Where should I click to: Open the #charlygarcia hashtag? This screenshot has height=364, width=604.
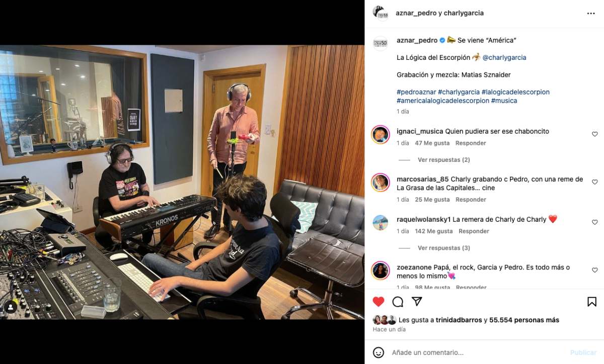(459, 92)
